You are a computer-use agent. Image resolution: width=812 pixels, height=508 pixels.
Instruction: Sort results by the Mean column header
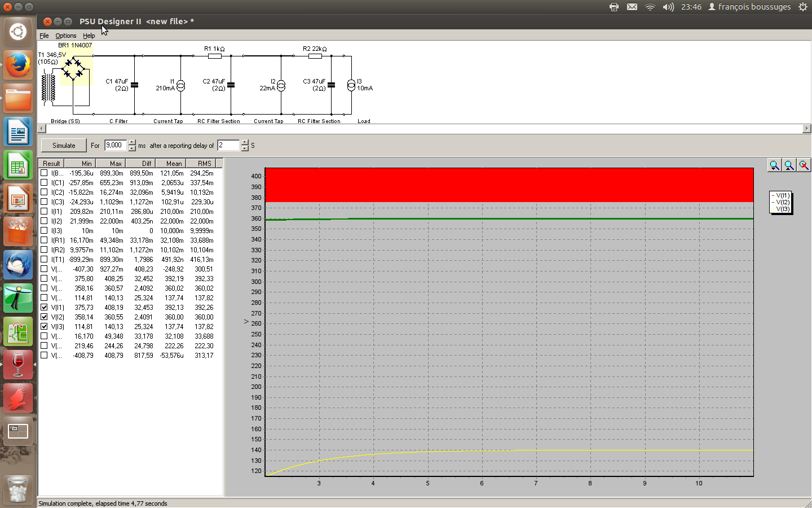(x=174, y=164)
